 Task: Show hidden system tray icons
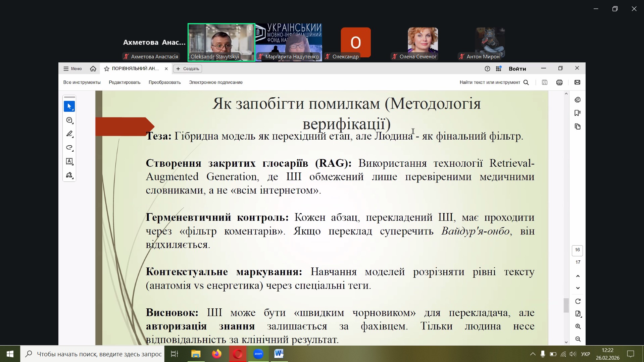533,354
